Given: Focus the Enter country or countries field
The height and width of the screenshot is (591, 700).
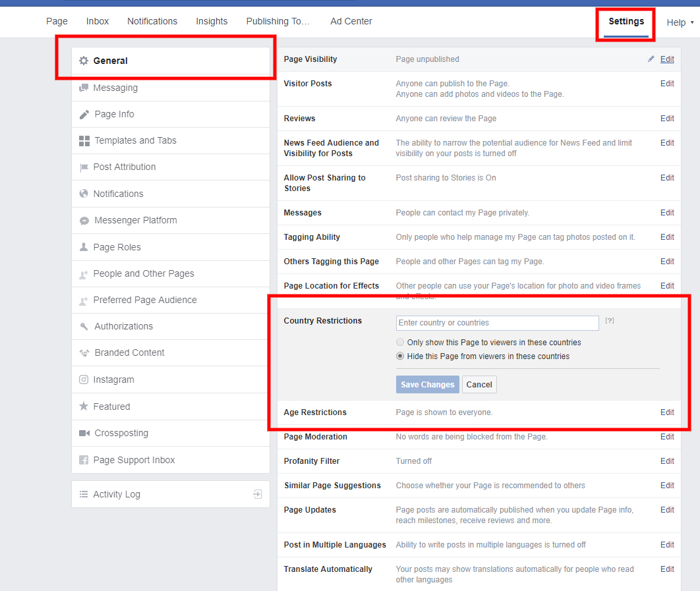Looking at the screenshot, I should point(498,323).
